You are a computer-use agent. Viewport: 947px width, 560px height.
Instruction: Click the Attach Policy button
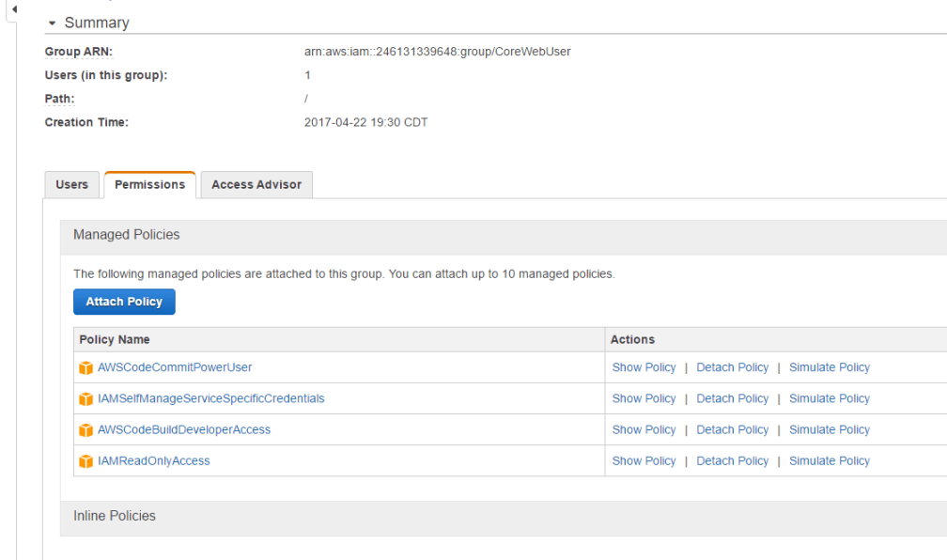click(124, 301)
